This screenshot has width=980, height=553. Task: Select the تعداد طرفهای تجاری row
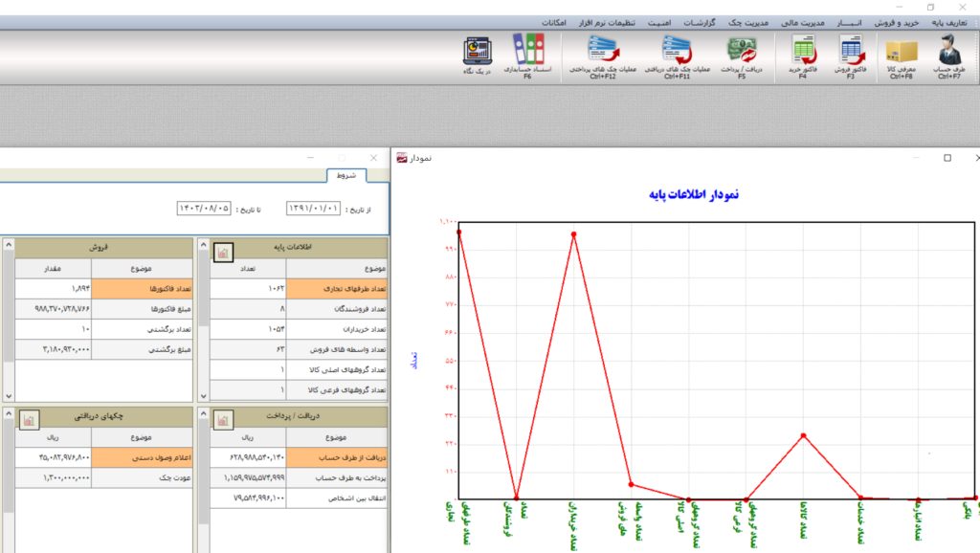click(299, 289)
